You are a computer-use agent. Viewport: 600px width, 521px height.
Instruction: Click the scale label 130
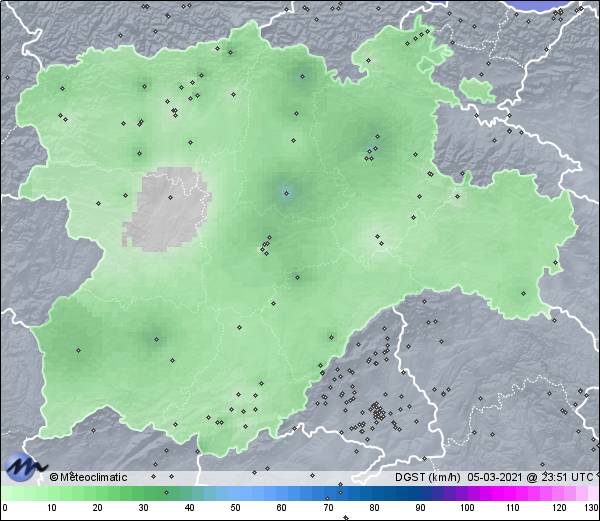592,508
